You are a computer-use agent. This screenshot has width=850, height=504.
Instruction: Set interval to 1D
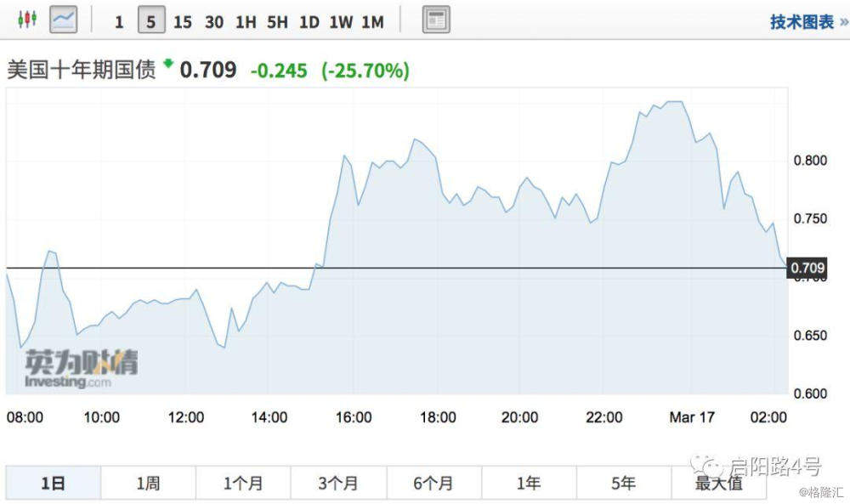pos(309,22)
